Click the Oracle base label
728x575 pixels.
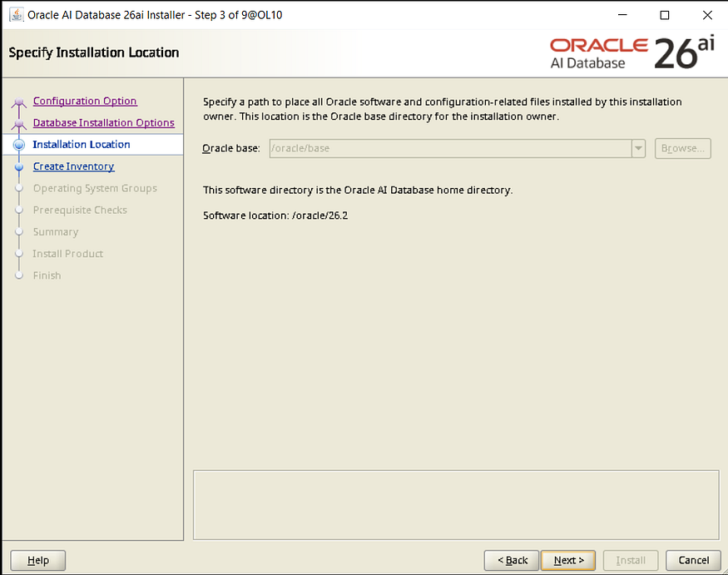coord(230,148)
